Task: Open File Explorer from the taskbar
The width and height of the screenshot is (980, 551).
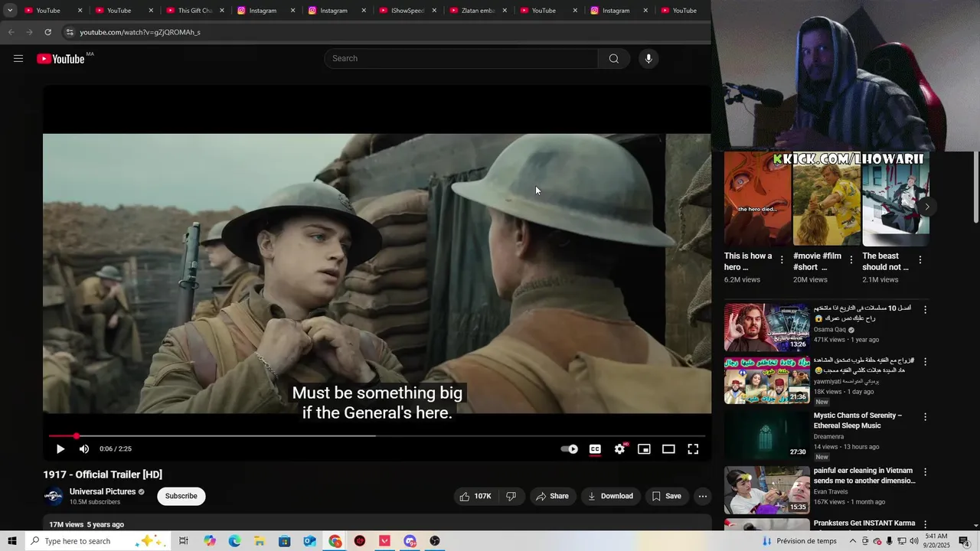Action: pyautogui.click(x=260, y=541)
